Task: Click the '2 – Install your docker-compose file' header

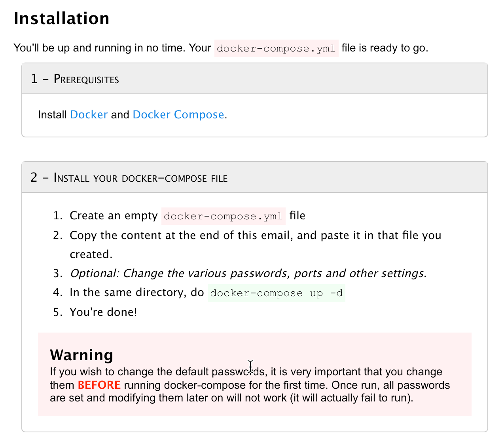Action: click(129, 178)
